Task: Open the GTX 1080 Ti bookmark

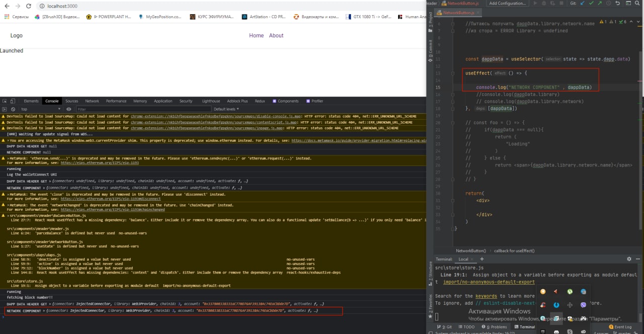Action: point(368,17)
